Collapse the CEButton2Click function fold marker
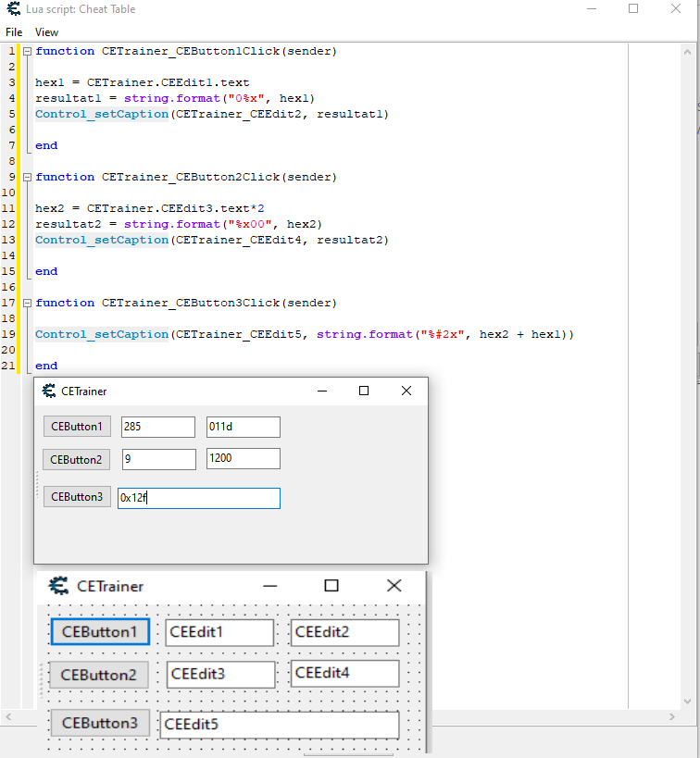Image resolution: width=700 pixels, height=758 pixels. click(27, 178)
